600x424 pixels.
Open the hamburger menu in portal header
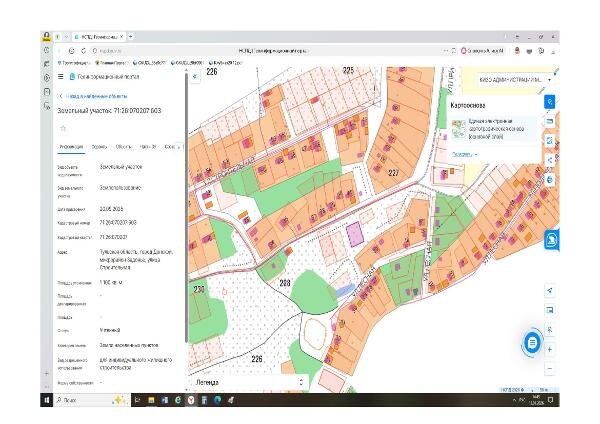point(60,77)
